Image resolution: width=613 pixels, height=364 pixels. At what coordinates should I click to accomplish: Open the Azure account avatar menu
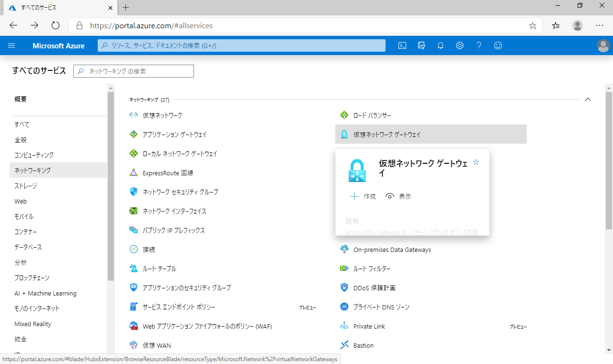603,45
